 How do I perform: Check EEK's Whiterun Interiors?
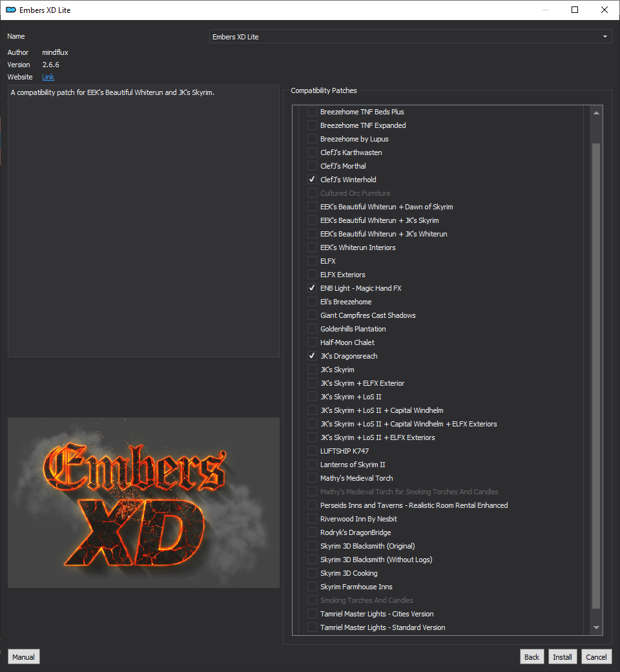coord(313,247)
